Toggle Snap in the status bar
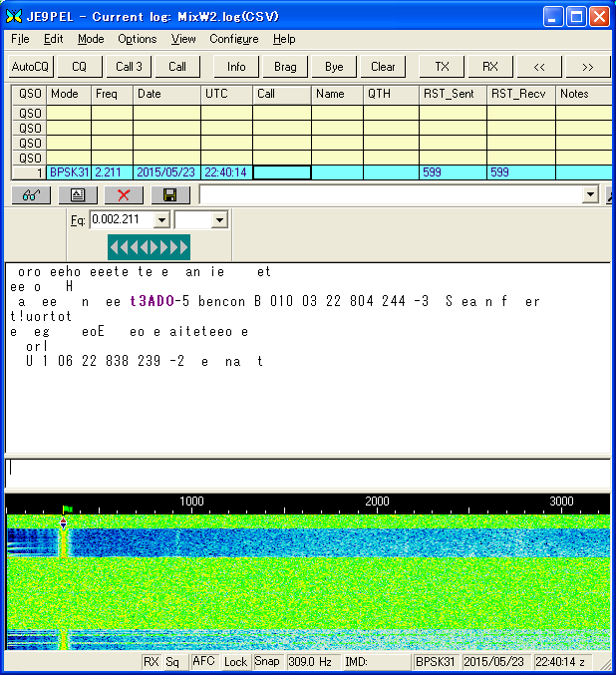The image size is (616, 675). (267, 661)
